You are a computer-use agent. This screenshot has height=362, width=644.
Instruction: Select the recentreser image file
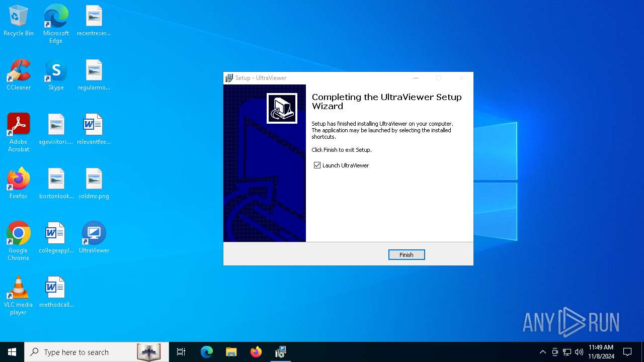[x=94, y=21]
